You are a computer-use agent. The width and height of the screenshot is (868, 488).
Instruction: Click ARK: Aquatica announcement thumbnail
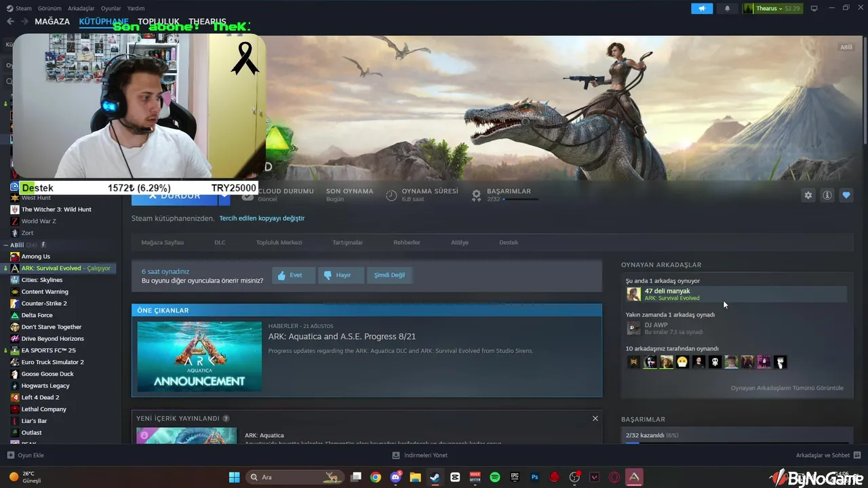[199, 357]
